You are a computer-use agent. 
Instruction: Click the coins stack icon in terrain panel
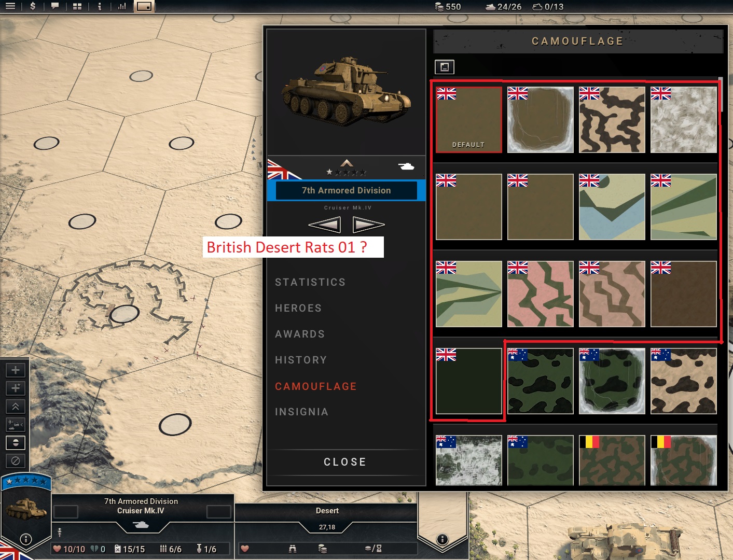click(323, 549)
